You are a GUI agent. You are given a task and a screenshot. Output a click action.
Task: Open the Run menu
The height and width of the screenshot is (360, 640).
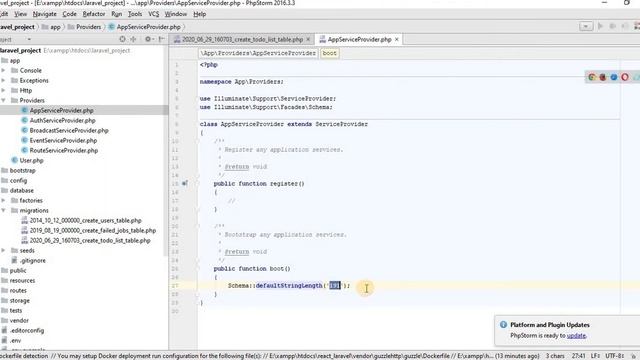coord(117,14)
